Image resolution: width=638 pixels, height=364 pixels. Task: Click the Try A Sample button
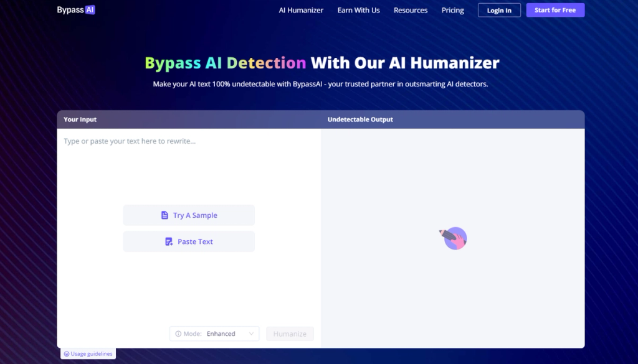click(189, 215)
